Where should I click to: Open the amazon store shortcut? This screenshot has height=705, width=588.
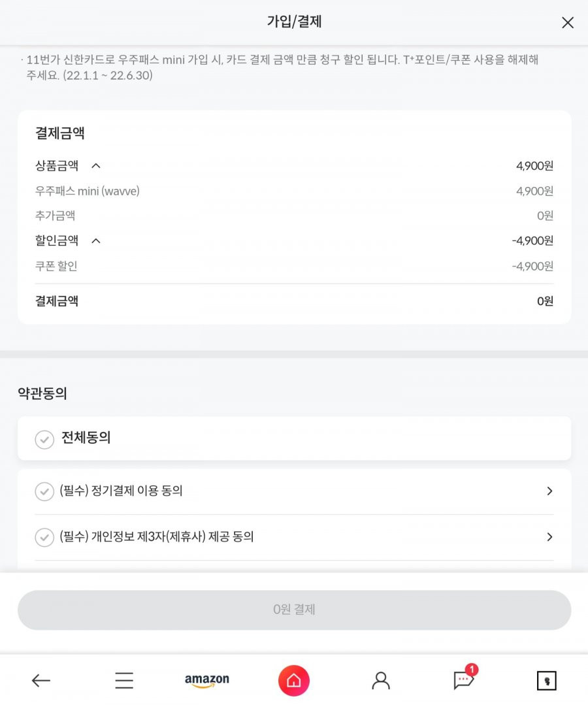(x=207, y=680)
